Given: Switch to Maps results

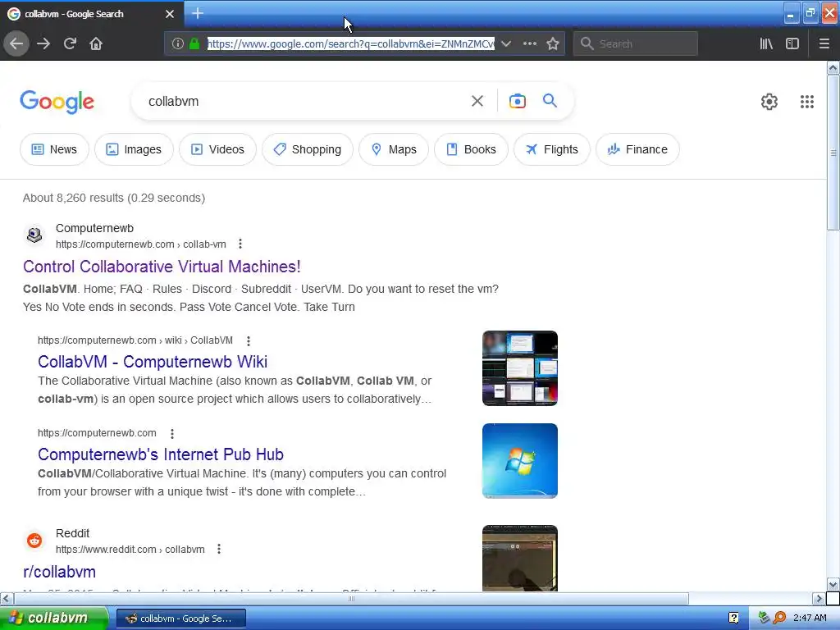Looking at the screenshot, I should pyautogui.click(x=394, y=149).
